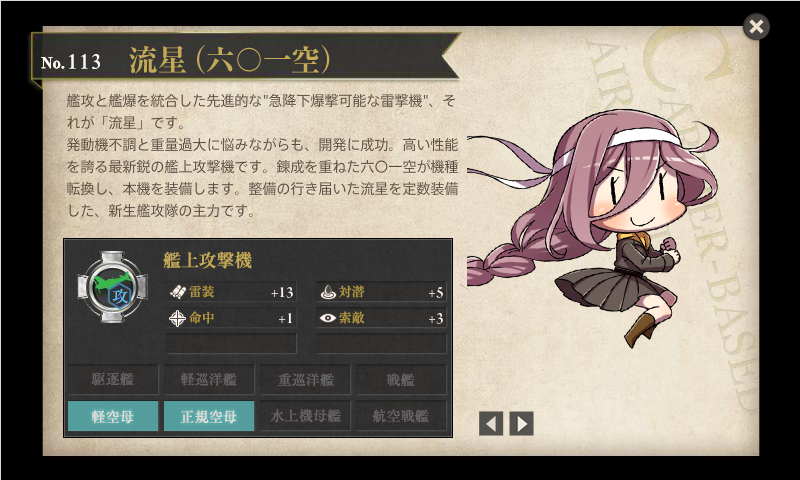Select the 軽巡洋艦 ship type box
This screenshot has width=800, height=480.
click(209, 379)
